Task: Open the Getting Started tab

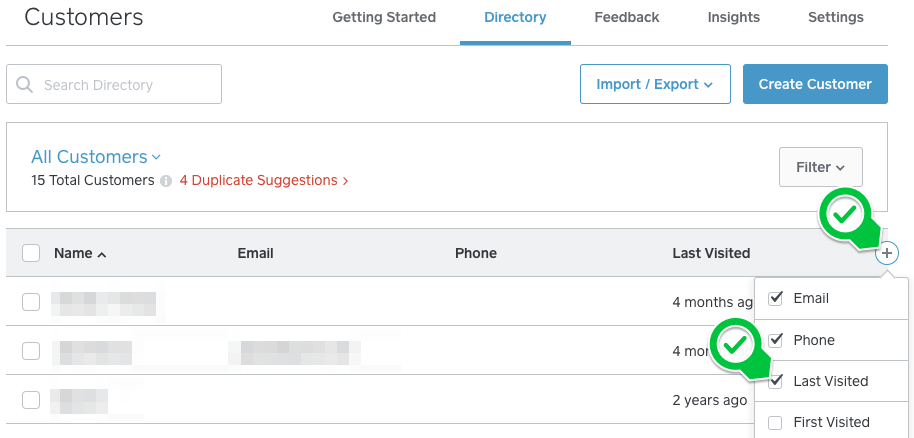Action: pos(384,18)
